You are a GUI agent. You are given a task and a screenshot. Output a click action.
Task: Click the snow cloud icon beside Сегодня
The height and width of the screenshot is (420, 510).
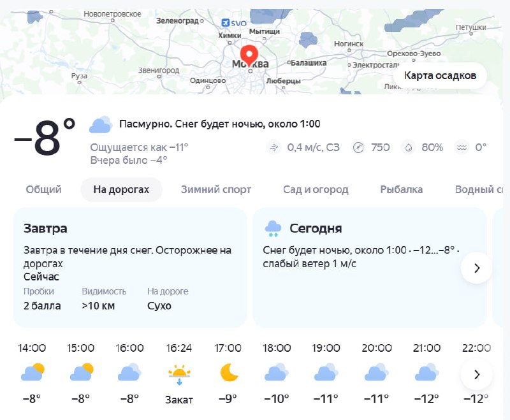pos(273,228)
